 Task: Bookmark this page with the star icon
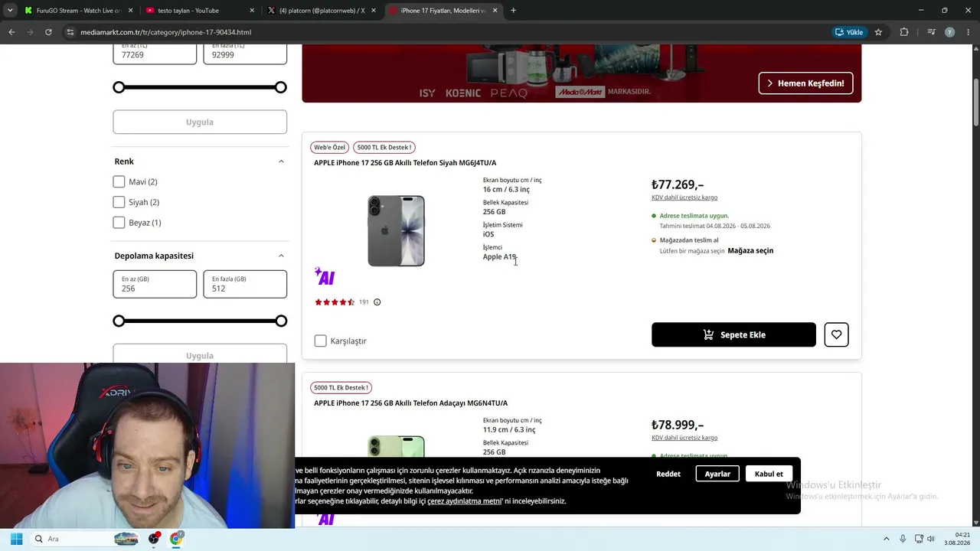(878, 32)
